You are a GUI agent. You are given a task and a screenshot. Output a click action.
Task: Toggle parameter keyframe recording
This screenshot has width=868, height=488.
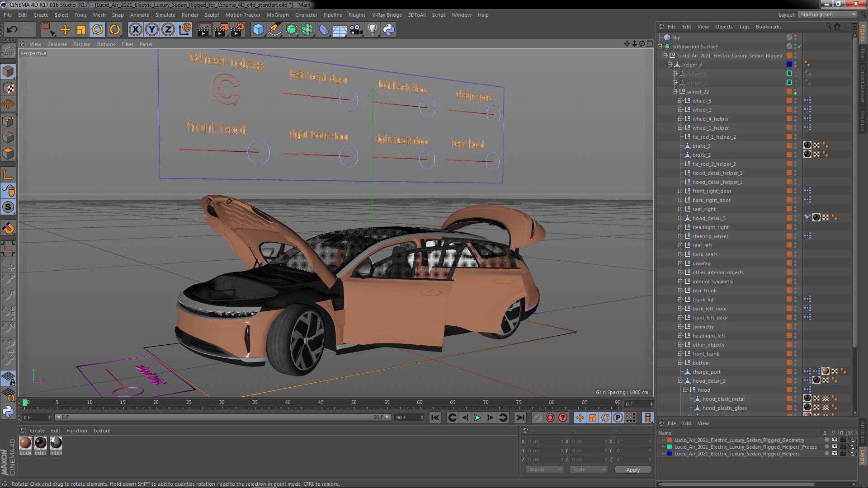(618, 418)
